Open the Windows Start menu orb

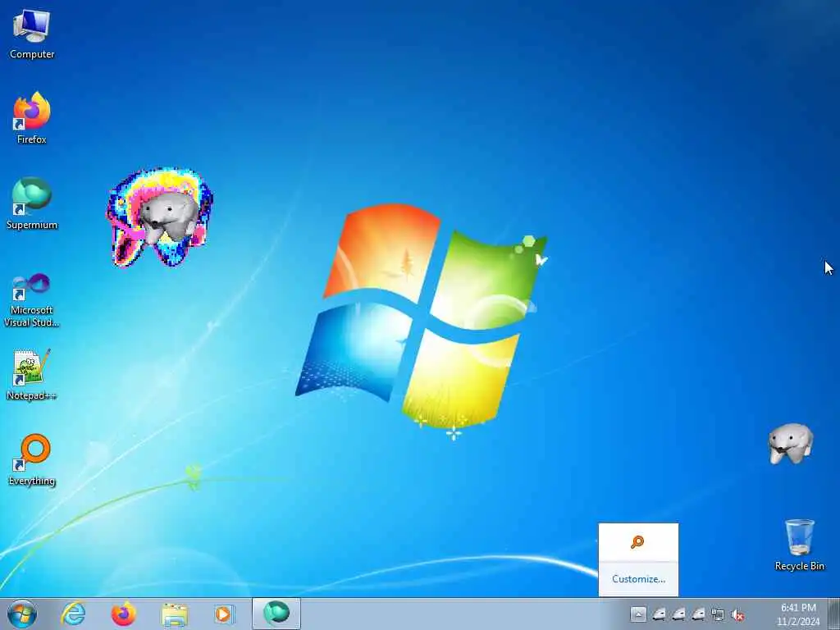click(22, 614)
